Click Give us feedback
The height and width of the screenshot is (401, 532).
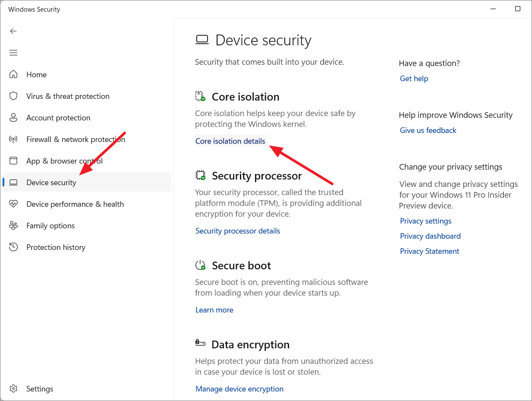point(428,130)
